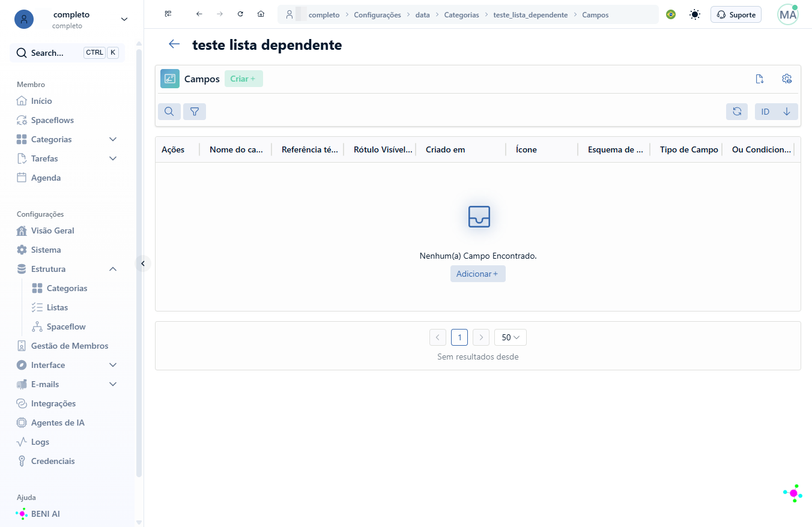Screen dimensions: 812x527
Task: Go back with the top bar left arrow
Action: coord(199,14)
